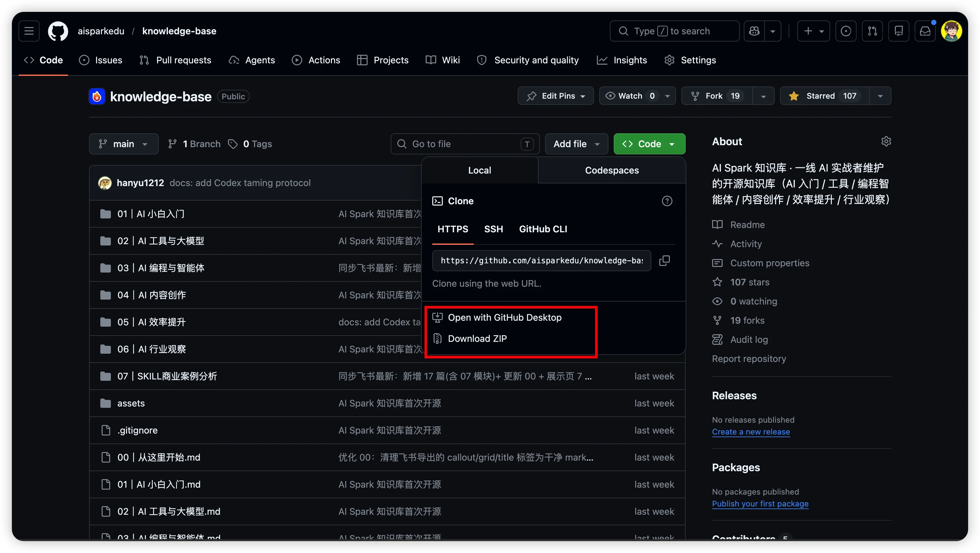Open folder 05 | AI 效率提升

(x=151, y=322)
